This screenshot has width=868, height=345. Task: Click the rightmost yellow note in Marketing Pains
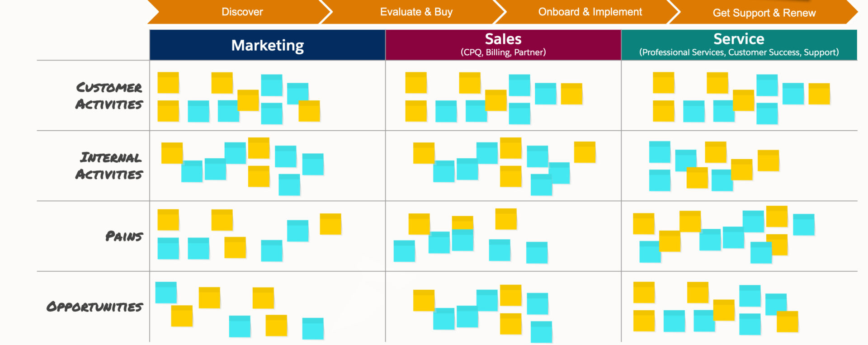(330, 224)
